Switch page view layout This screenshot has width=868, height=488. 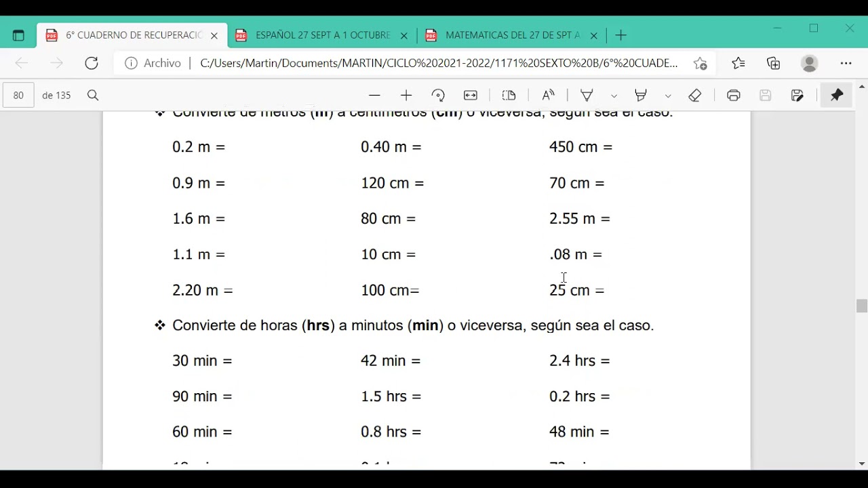509,96
